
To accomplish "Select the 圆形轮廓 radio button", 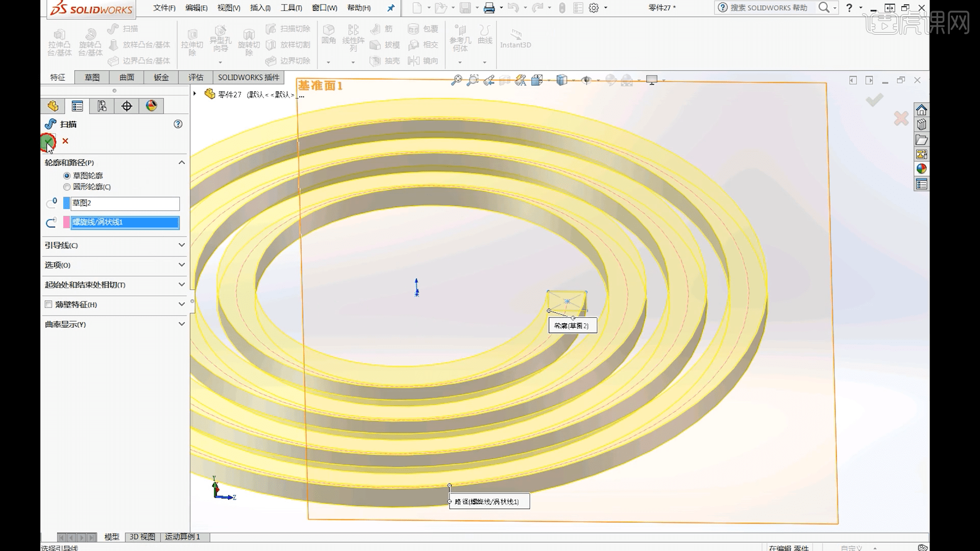I will click(x=67, y=187).
